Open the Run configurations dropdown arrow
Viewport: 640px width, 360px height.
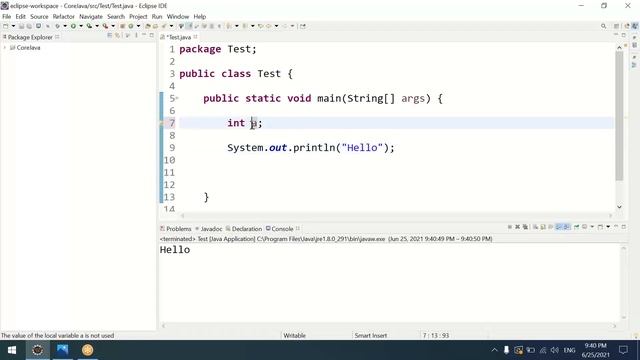81,26
